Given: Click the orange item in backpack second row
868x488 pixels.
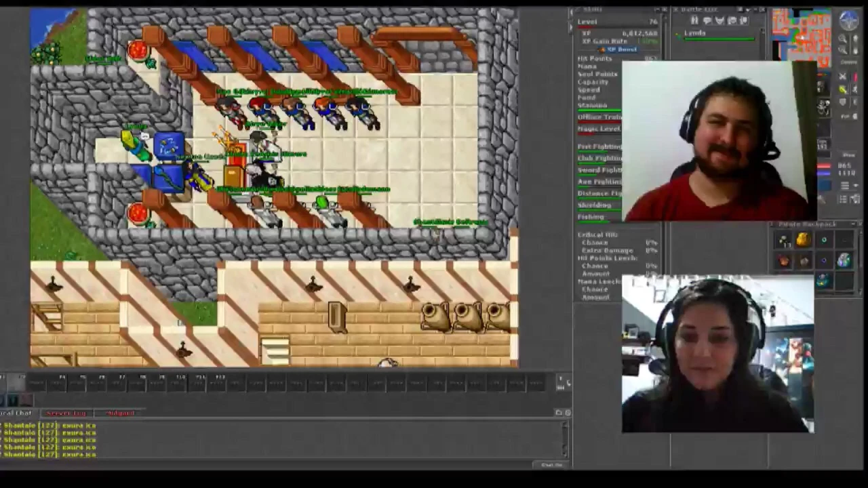Looking at the screenshot, I should [x=784, y=261].
